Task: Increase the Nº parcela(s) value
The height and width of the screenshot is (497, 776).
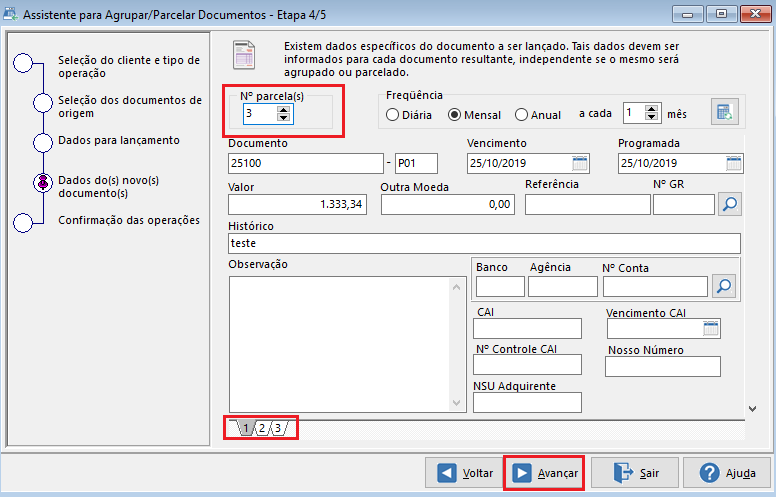Action: (283, 110)
